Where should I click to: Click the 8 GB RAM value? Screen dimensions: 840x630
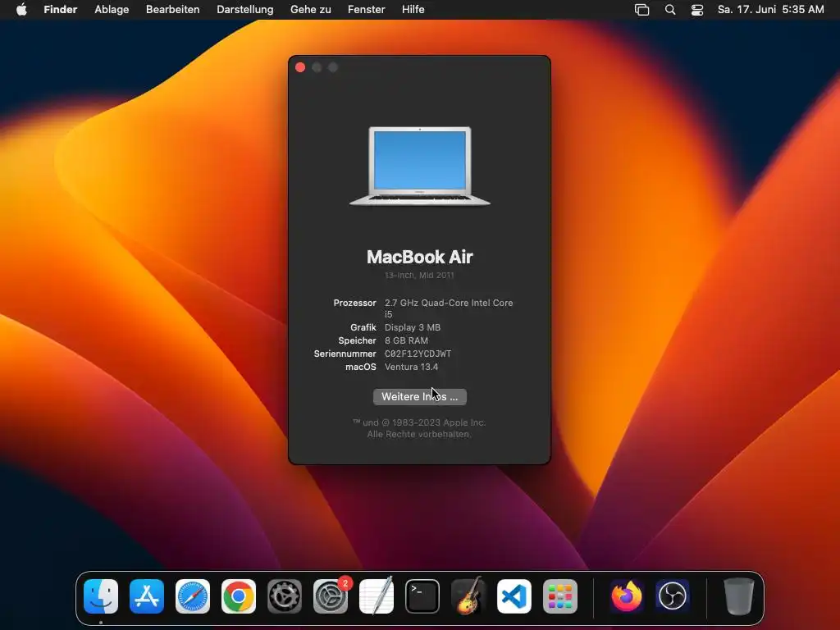406,340
